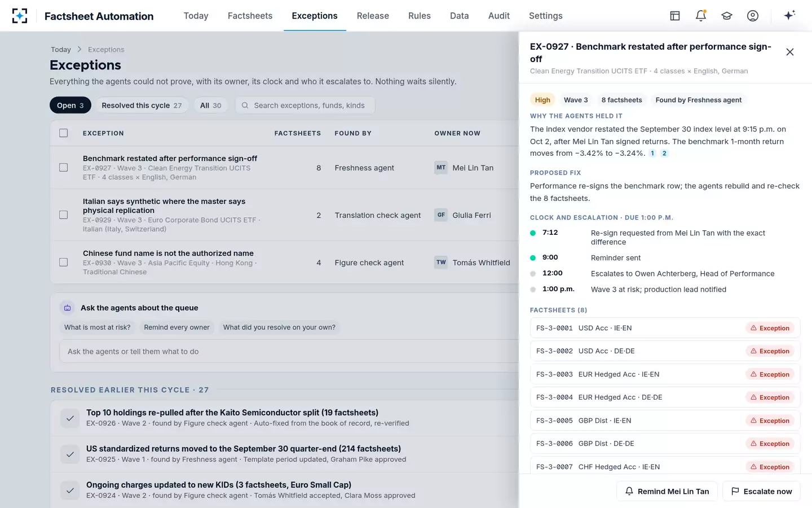The width and height of the screenshot is (812, 508).
Task: Open the learning graduation cap icon
Action: [x=727, y=16]
